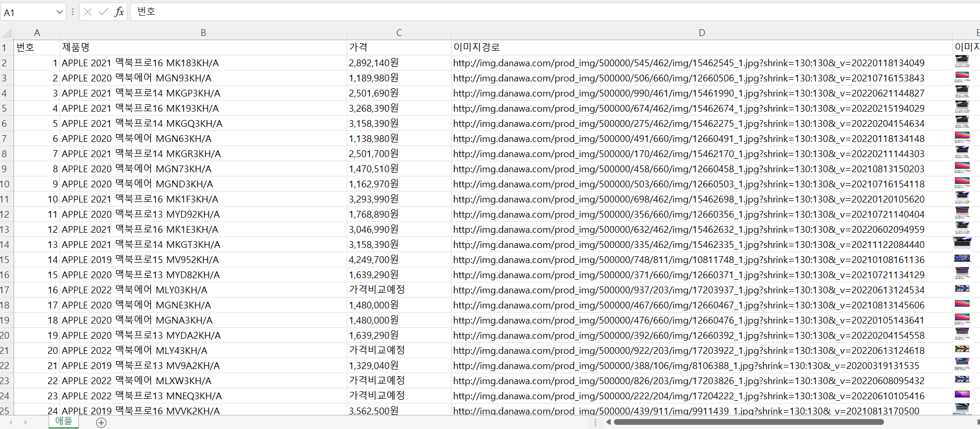This screenshot has height=429, width=980.
Task: Select row 14 header
Action: 6,245
